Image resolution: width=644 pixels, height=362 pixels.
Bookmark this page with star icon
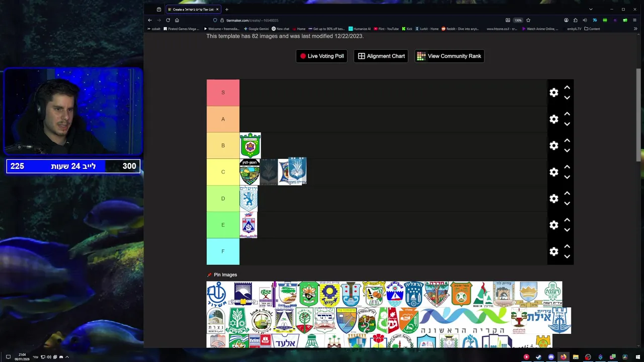tap(528, 20)
